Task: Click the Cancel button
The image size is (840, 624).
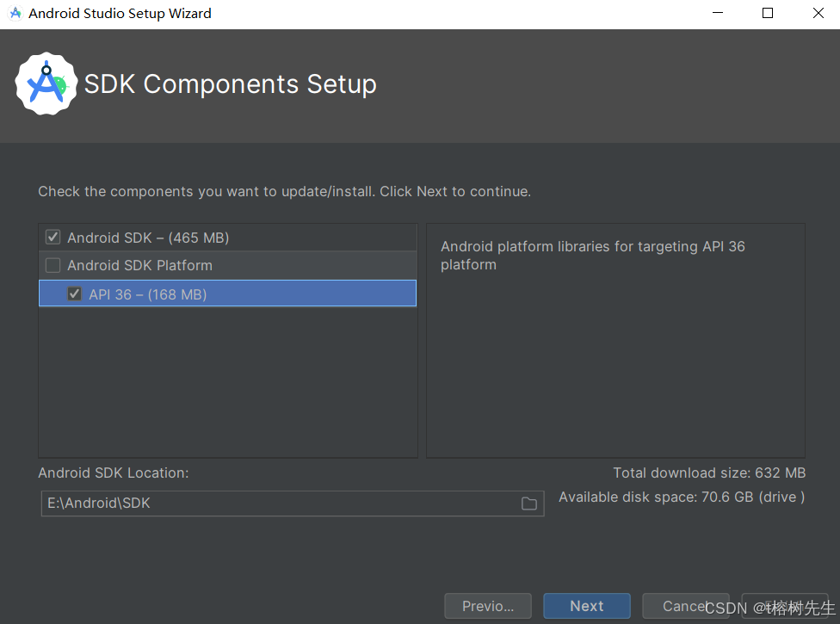Action: (x=685, y=606)
